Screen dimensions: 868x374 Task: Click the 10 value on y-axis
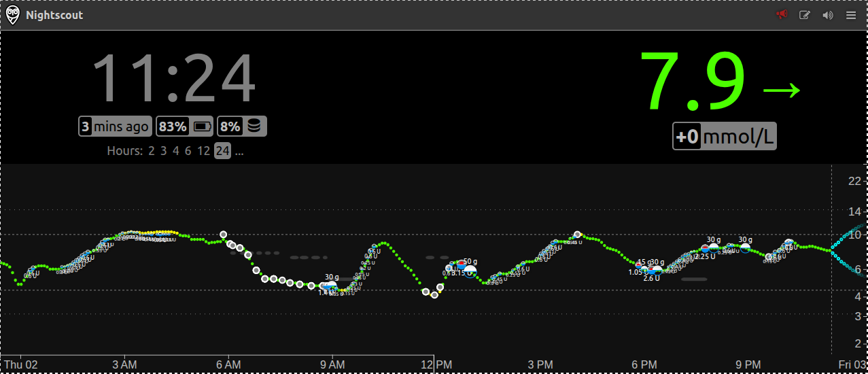tap(854, 235)
